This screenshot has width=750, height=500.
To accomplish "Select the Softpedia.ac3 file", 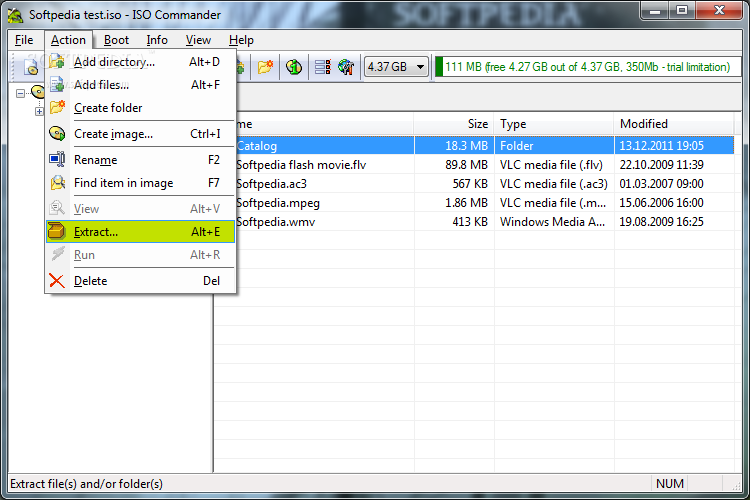I will click(x=271, y=184).
